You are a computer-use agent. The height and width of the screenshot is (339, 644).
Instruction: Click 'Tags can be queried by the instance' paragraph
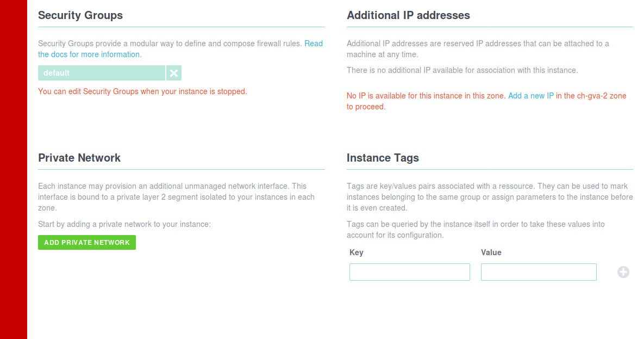click(x=476, y=230)
